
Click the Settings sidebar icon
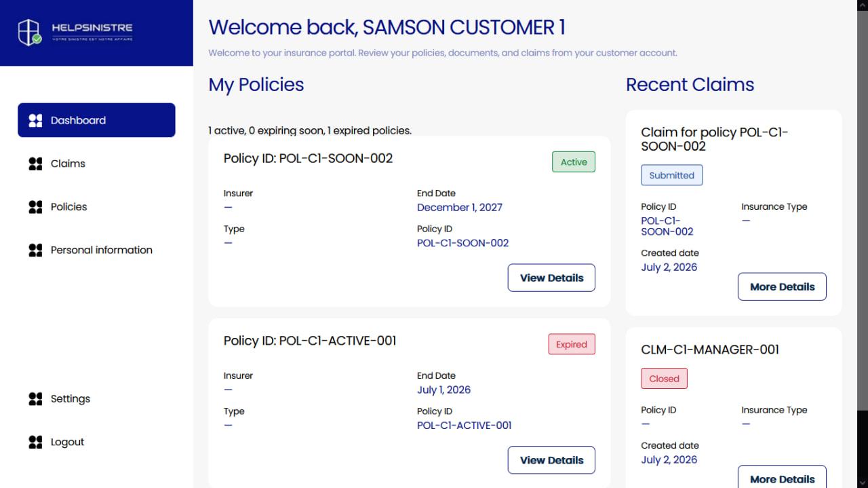(x=35, y=399)
